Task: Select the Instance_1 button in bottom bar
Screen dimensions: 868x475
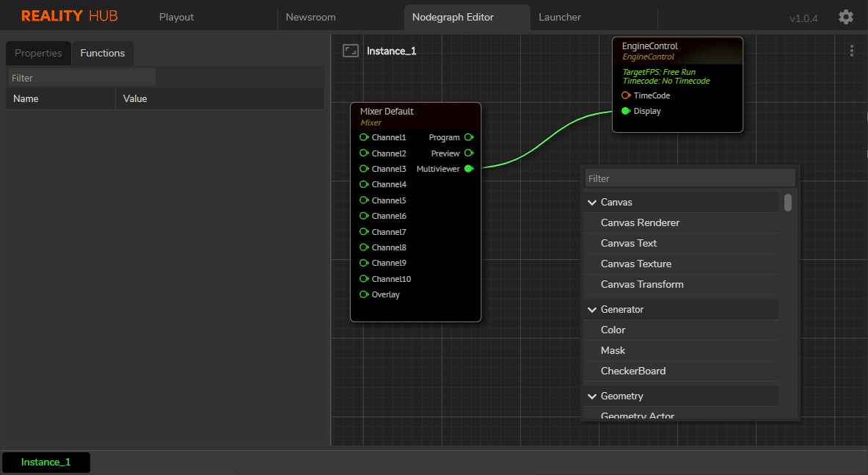Action: pos(46,462)
